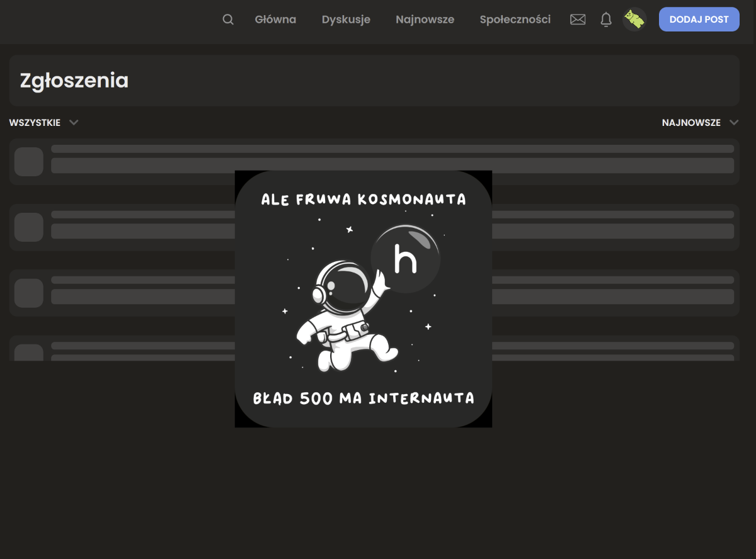Open the messages envelope icon
The width and height of the screenshot is (756, 559).
[578, 20]
